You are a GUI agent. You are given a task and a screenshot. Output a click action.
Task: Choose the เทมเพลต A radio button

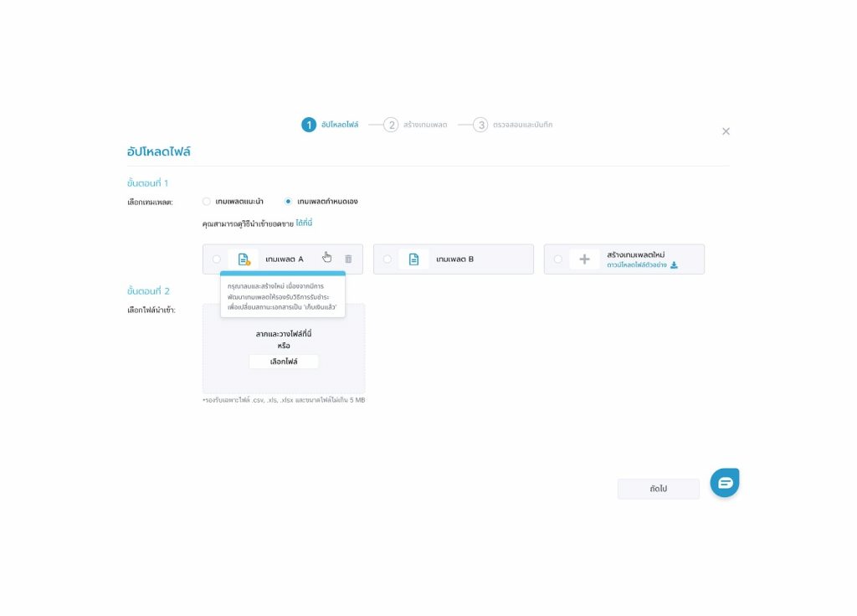click(x=217, y=259)
